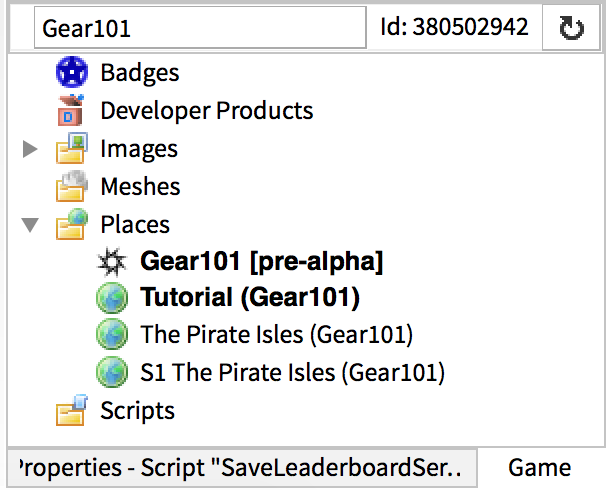Viewport: 606px width, 490px height.
Task: Expand the Images tree node arrow
Action: [30, 150]
